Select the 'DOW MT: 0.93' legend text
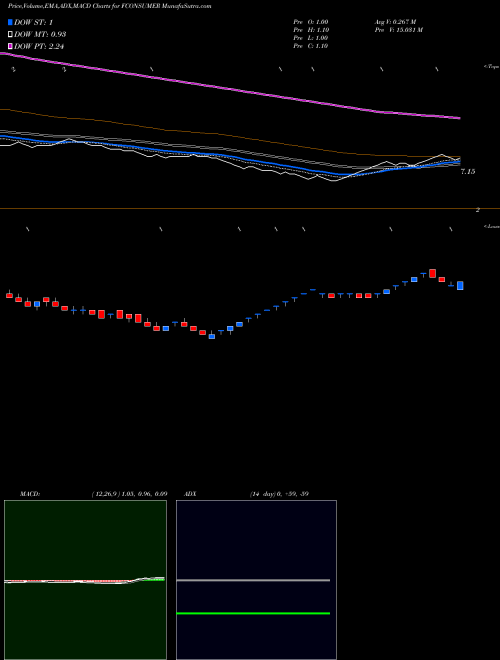 (40, 35)
